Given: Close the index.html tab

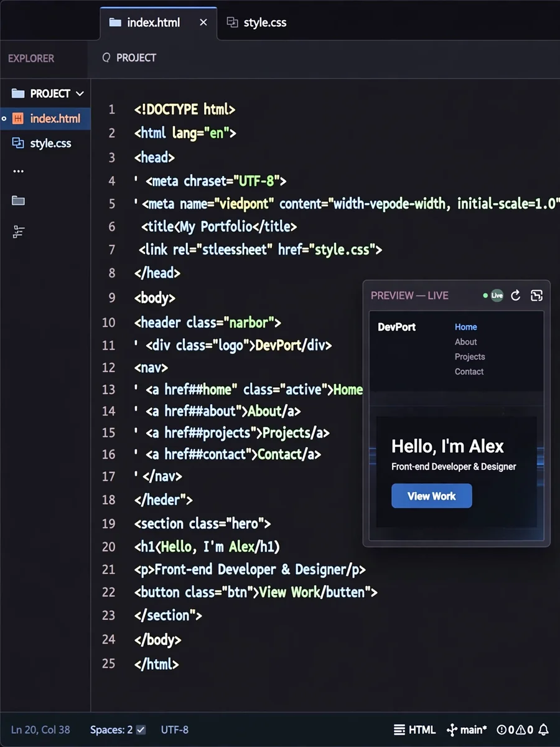Looking at the screenshot, I should (x=203, y=22).
